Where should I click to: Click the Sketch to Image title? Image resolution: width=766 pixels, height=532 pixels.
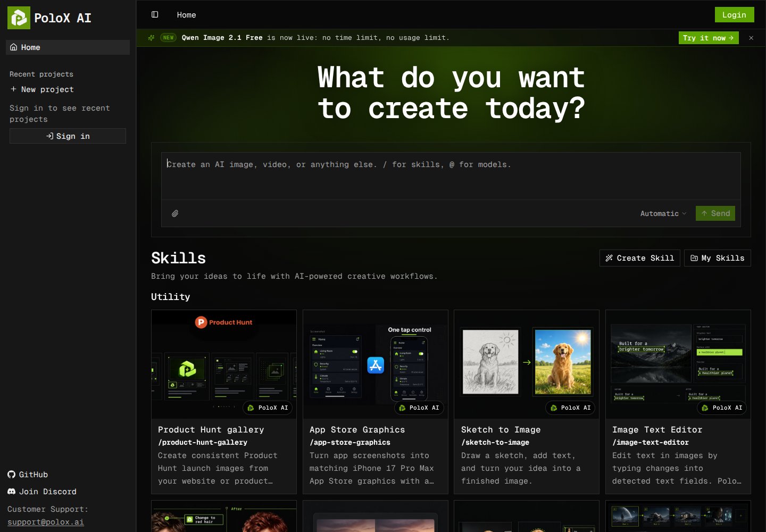[x=501, y=430]
